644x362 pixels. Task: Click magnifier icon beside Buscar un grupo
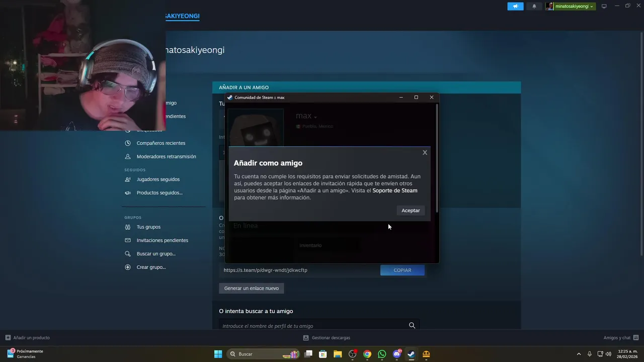pyautogui.click(x=128, y=253)
